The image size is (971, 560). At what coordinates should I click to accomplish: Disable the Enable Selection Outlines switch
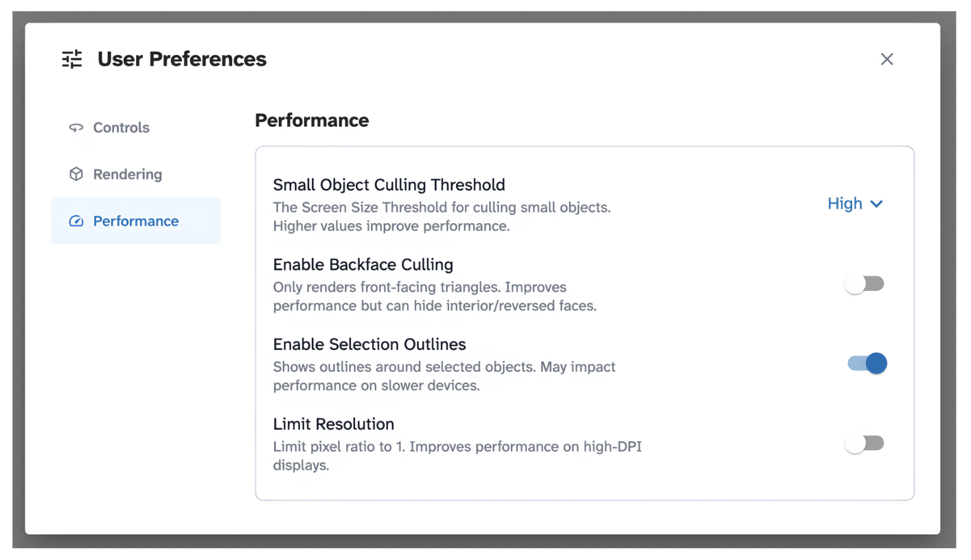(x=867, y=364)
